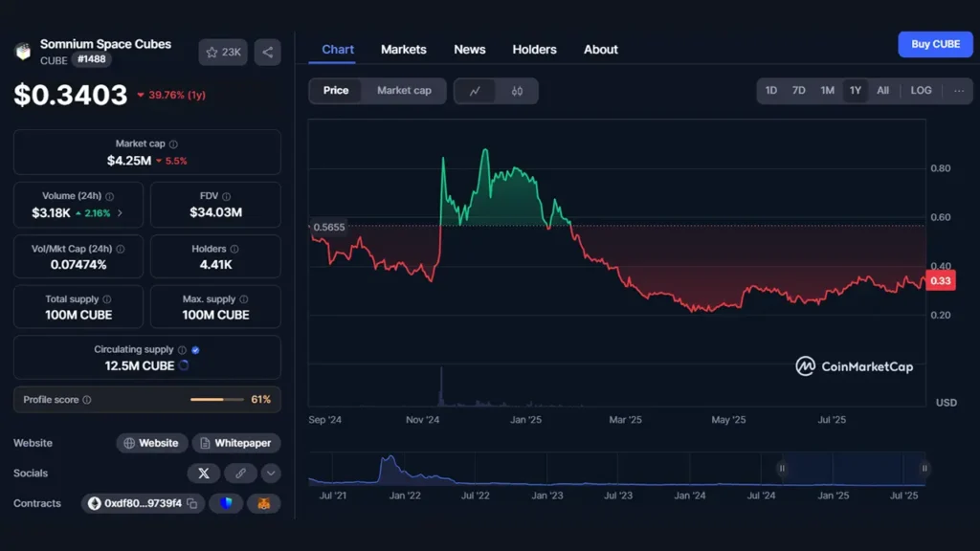Viewport: 980px width, 551px height.
Task: Click the verified circulating supply badge
Action: 195,350
